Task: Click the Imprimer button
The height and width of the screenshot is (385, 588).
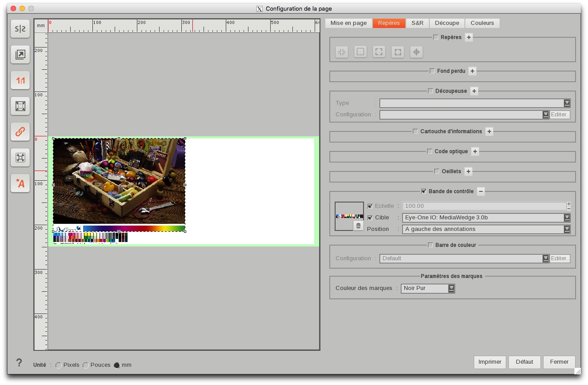Action: (490, 362)
